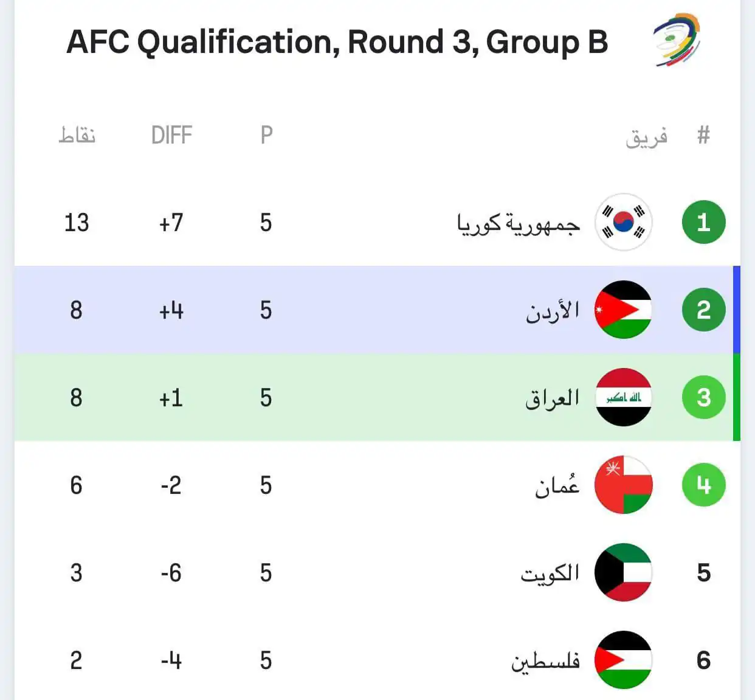755x700 pixels.
Task: Click the Jordan flag icon
Action: pyautogui.click(x=623, y=310)
